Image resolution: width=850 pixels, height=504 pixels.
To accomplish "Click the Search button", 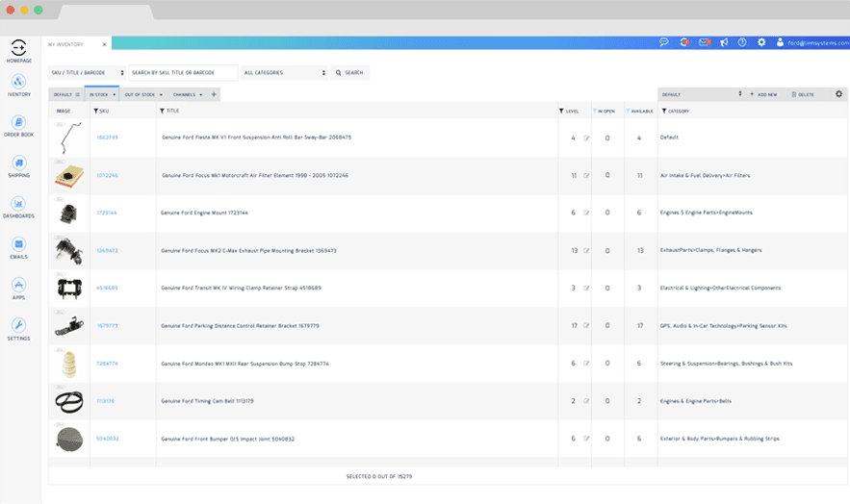I will coord(350,73).
